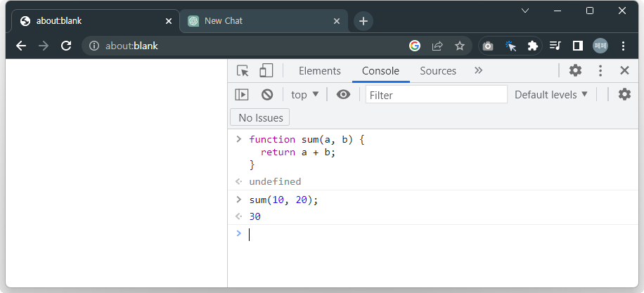Toggle the device toolbar
Screen dimensions: 644x293
point(266,70)
